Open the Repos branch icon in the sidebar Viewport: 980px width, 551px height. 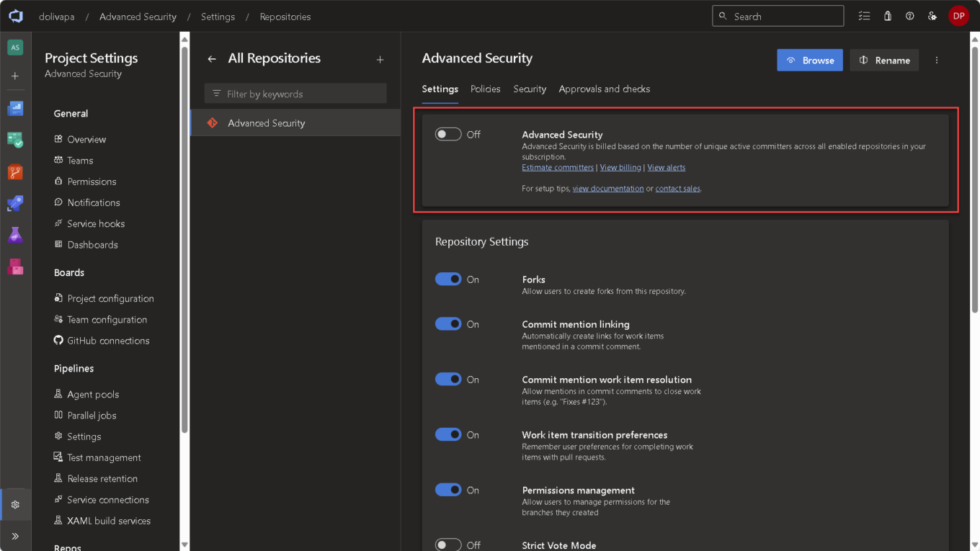[16, 172]
